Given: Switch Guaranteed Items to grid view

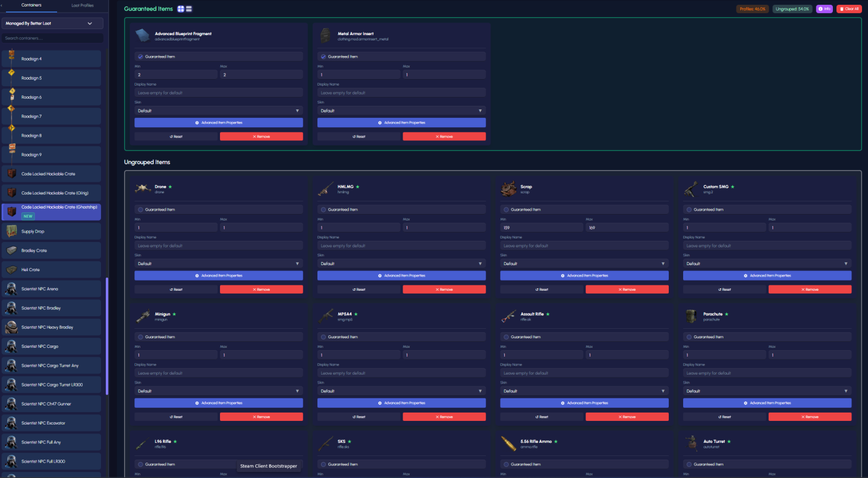Looking at the screenshot, I should pos(181,9).
